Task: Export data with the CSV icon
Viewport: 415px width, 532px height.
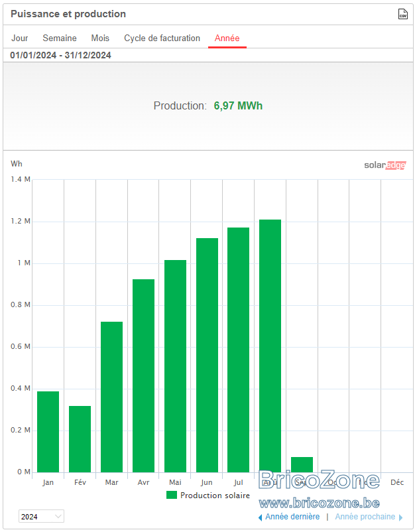Action: pos(402,14)
